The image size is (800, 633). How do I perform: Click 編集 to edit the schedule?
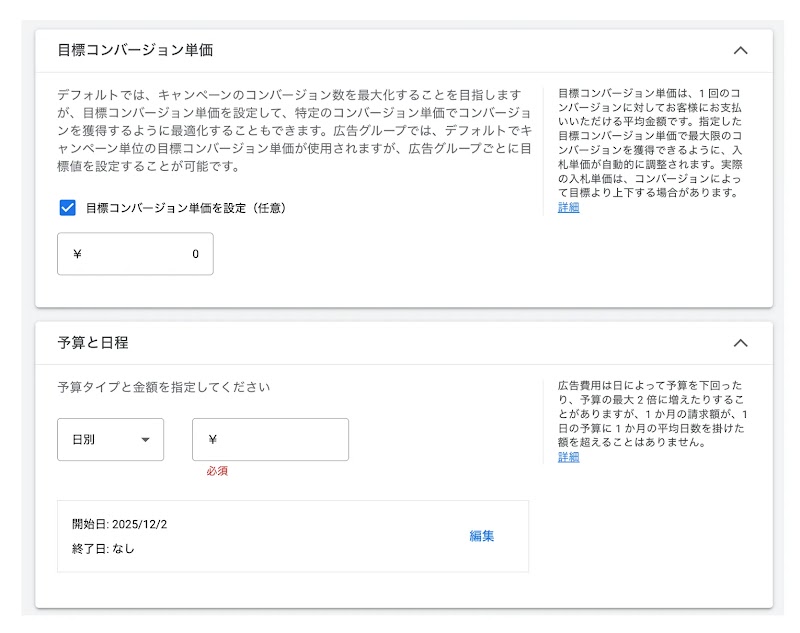coord(482,537)
